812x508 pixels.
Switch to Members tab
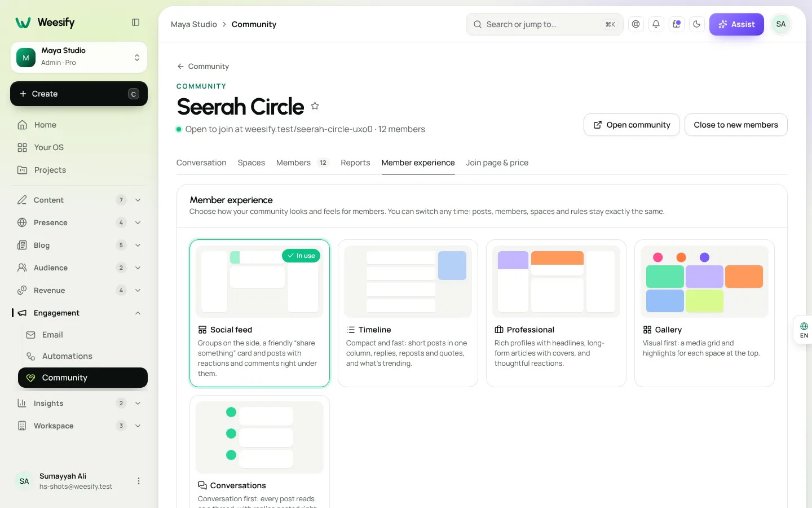pos(303,163)
